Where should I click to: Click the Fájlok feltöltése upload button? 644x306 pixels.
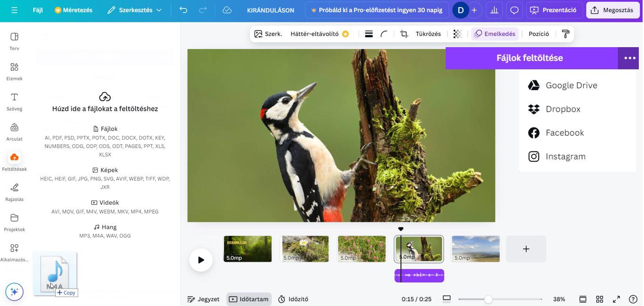[532, 58]
